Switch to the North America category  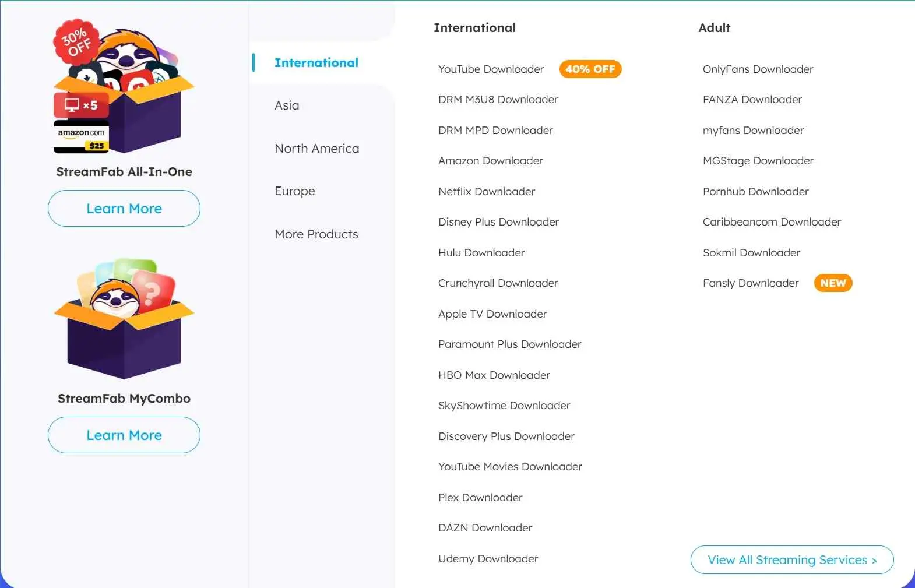tap(317, 149)
